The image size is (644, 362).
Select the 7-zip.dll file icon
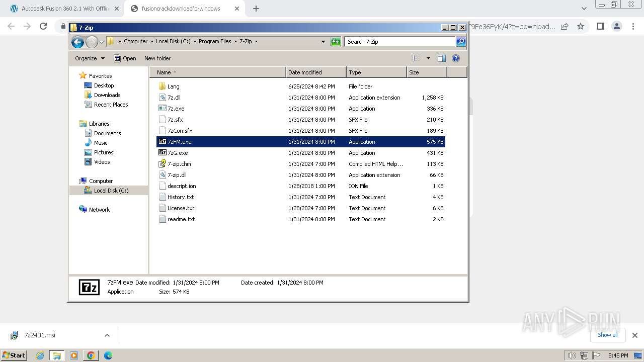(x=162, y=175)
